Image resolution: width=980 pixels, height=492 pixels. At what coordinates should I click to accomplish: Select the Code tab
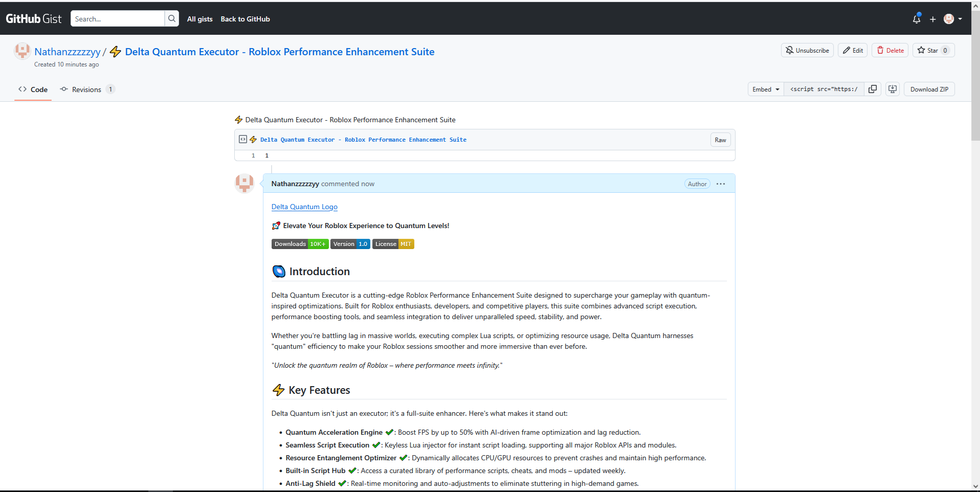pos(33,90)
